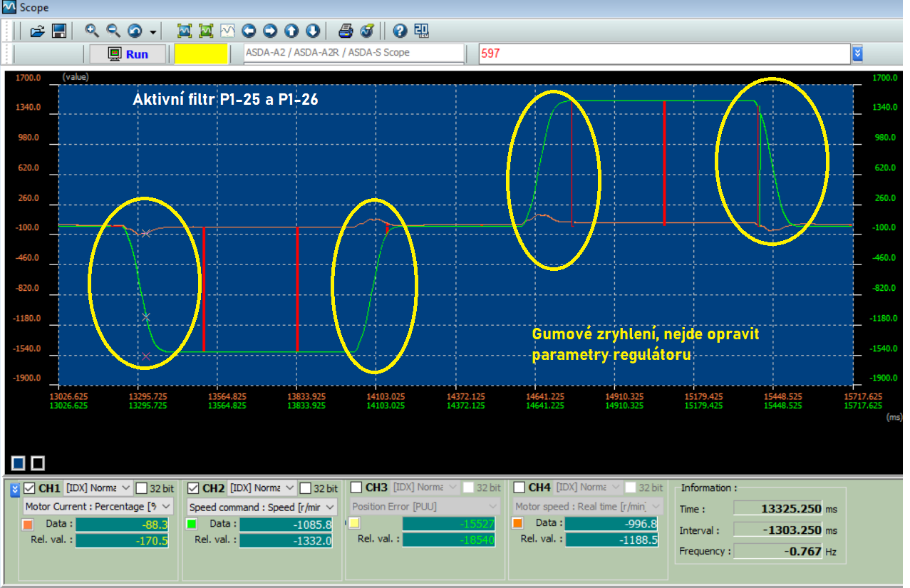Tick the 32 bit checkbox for CH2
Viewport: 910px width, 588px height.
pos(306,488)
